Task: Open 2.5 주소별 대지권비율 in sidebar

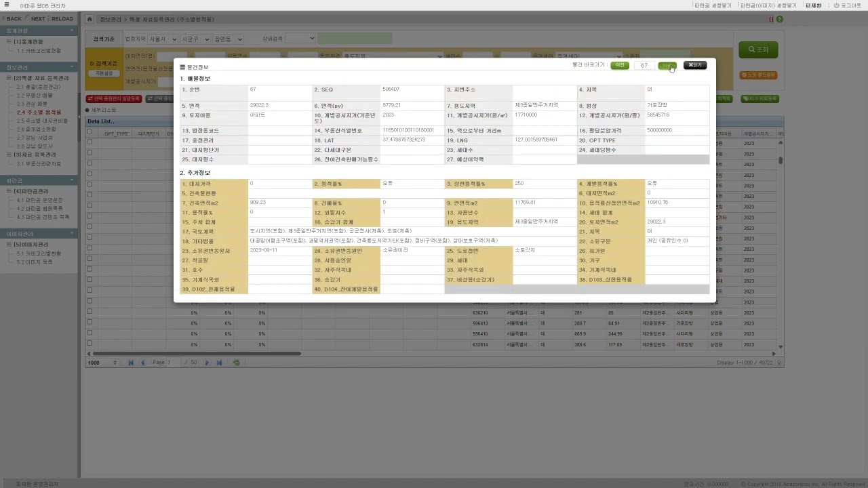Action: point(42,121)
